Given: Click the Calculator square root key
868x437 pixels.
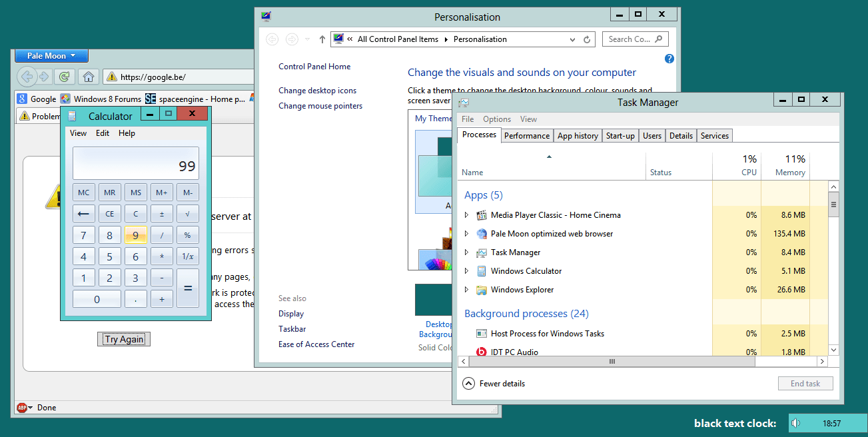Looking at the screenshot, I should pos(188,214).
